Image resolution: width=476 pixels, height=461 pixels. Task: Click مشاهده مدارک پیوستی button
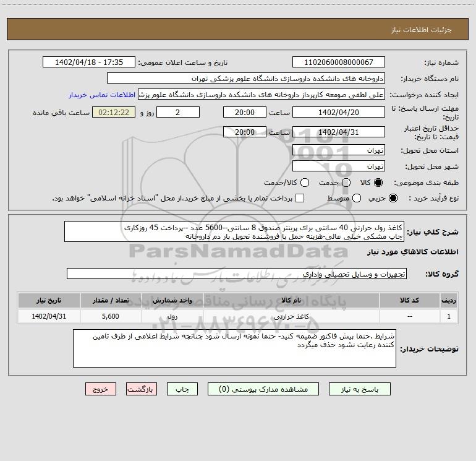pos(263,389)
